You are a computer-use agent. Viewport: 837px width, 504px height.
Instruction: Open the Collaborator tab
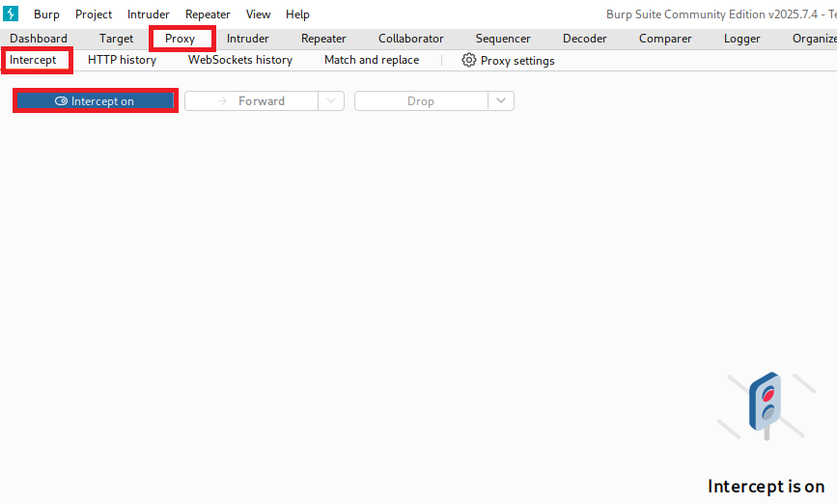410,39
